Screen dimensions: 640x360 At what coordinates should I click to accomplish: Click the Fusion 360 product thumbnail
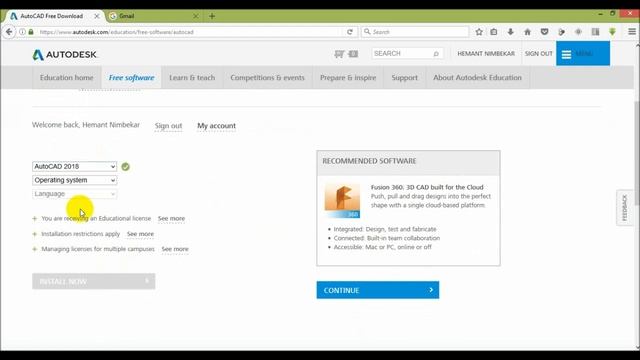coord(342,200)
